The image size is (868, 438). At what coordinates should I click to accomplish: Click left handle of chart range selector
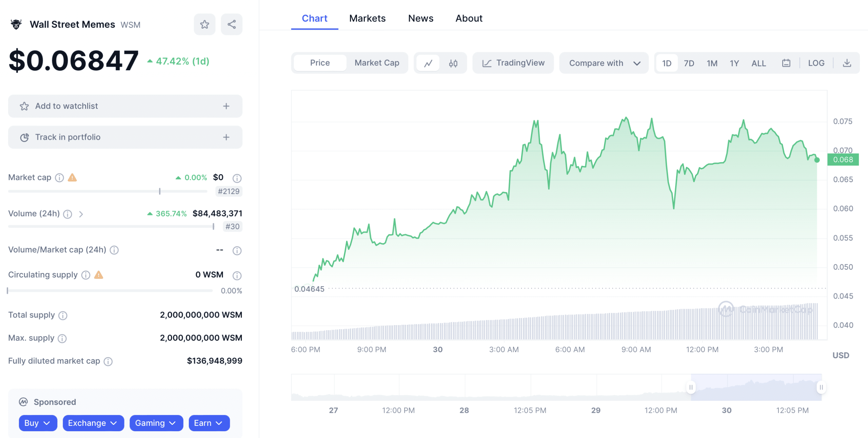tap(691, 387)
